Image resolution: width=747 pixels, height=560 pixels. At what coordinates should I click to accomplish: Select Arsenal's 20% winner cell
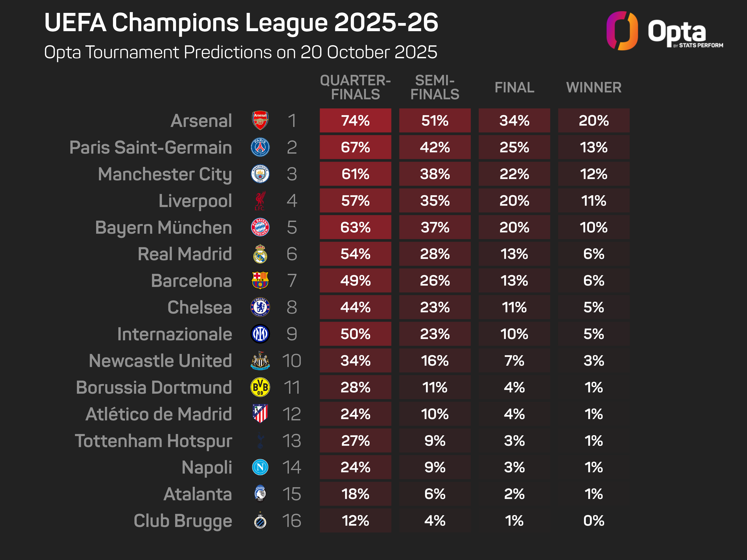[594, 121]
